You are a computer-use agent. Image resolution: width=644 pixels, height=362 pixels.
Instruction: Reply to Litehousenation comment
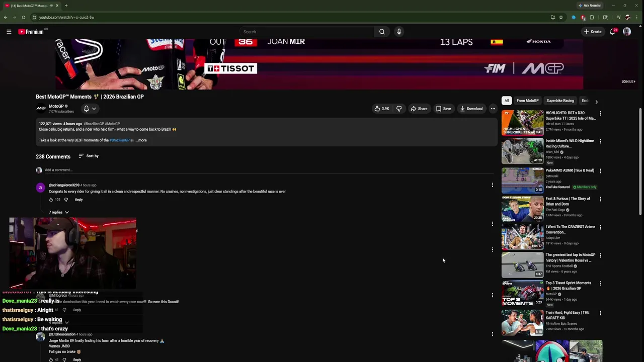pos(77,359)
